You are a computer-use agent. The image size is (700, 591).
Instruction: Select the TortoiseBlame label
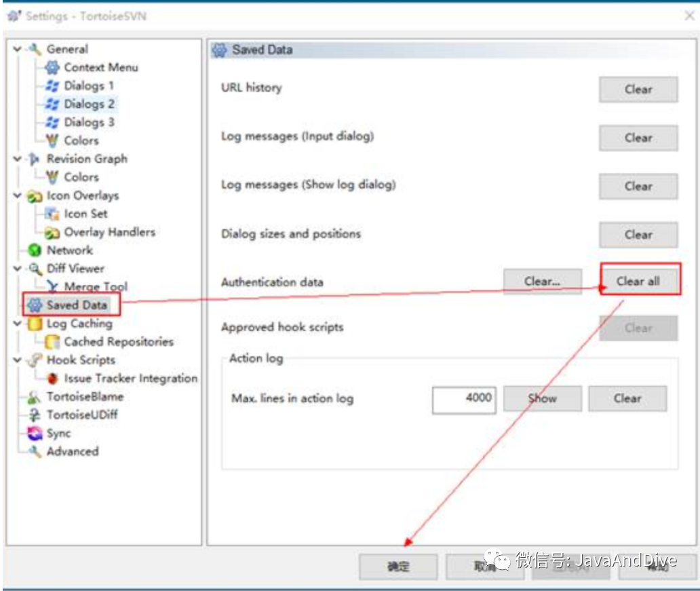point(85,397)
